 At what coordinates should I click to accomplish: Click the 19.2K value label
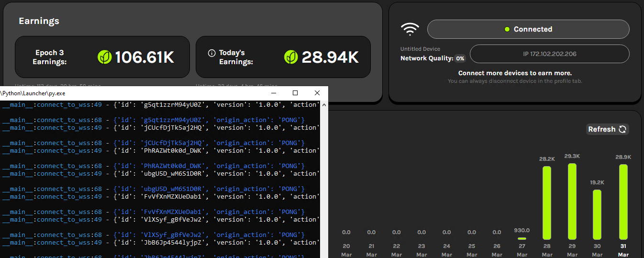[597, 182]
